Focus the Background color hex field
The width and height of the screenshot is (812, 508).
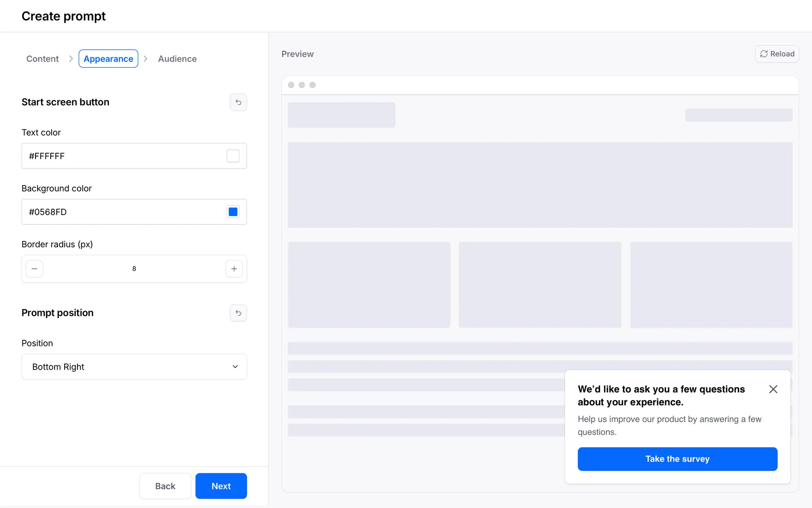[x=123, y=212]
